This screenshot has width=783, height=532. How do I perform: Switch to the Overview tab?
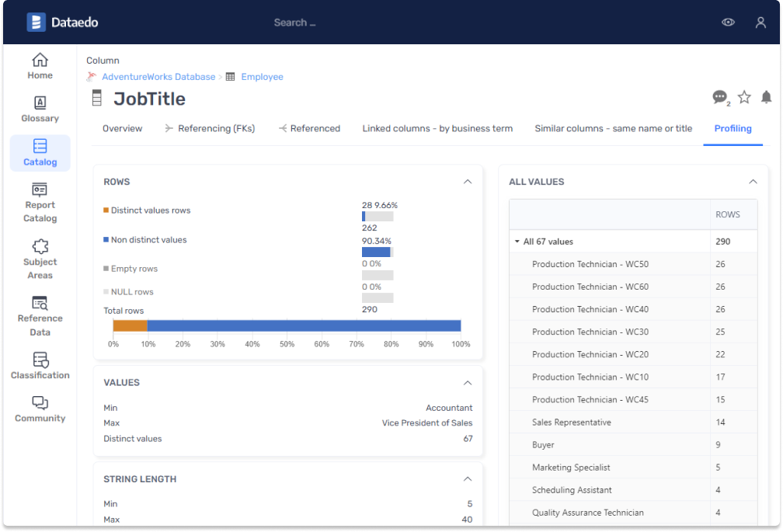tap(122, 129)
